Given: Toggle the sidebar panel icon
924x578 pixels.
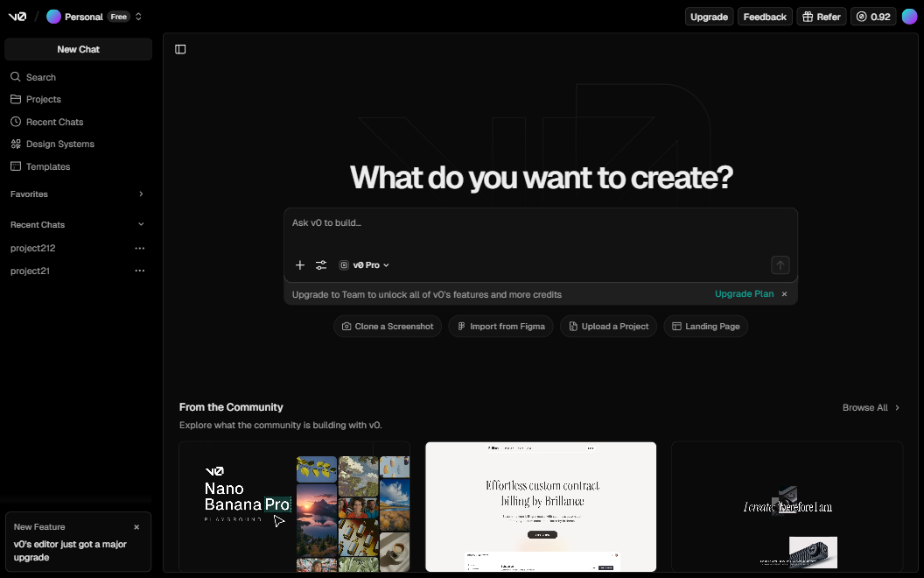Looking at the screenshot, I should [x=180, y=49].
